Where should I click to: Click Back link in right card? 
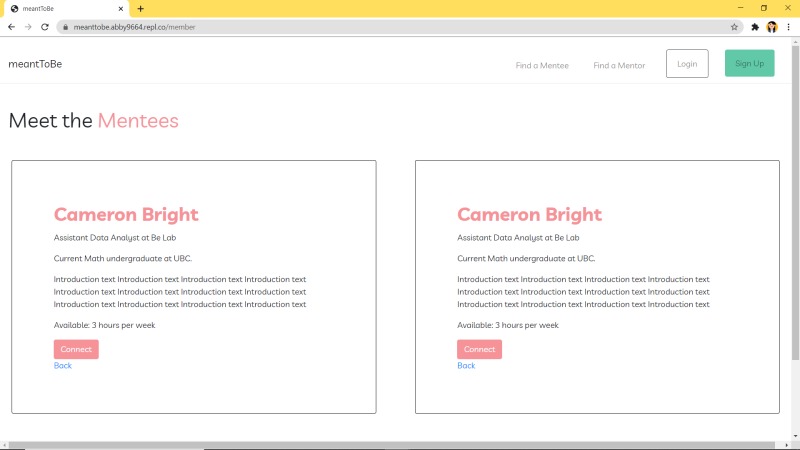coord(466,365)
